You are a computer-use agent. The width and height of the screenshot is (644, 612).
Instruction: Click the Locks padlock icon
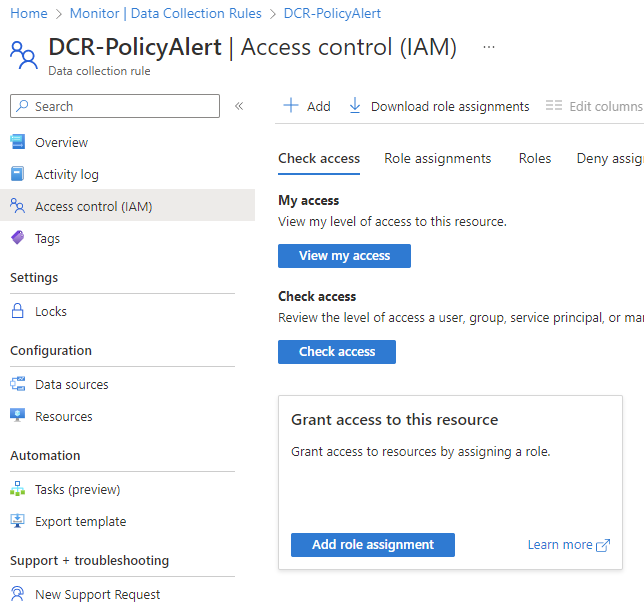(17, 311)
